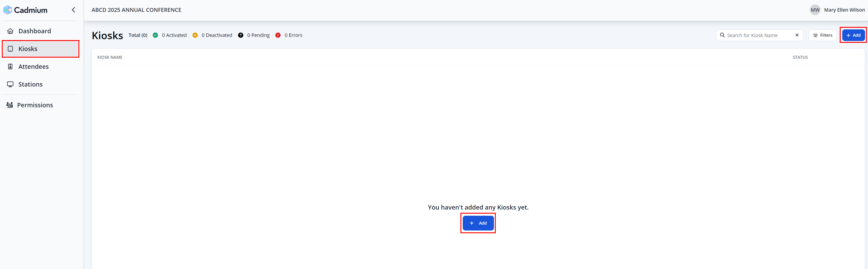Go to Attendees page
The image size is (868, 269).
click(x=33, y=67)
